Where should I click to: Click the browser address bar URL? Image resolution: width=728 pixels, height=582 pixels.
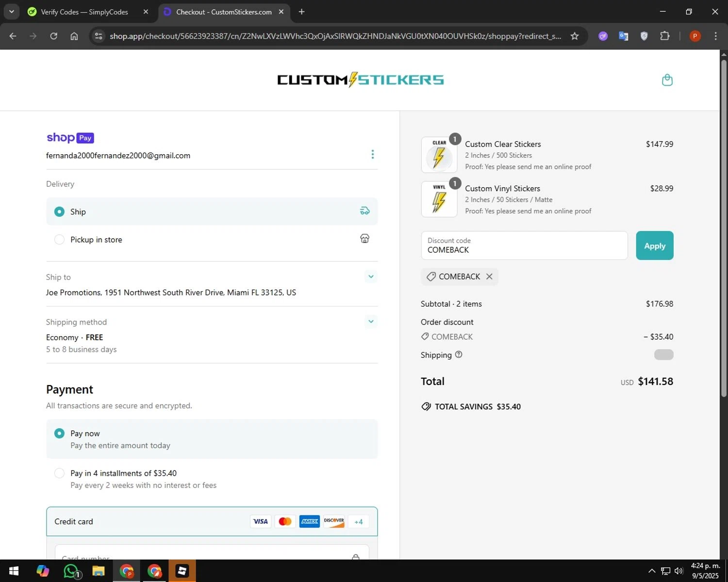tap(335, 36)
